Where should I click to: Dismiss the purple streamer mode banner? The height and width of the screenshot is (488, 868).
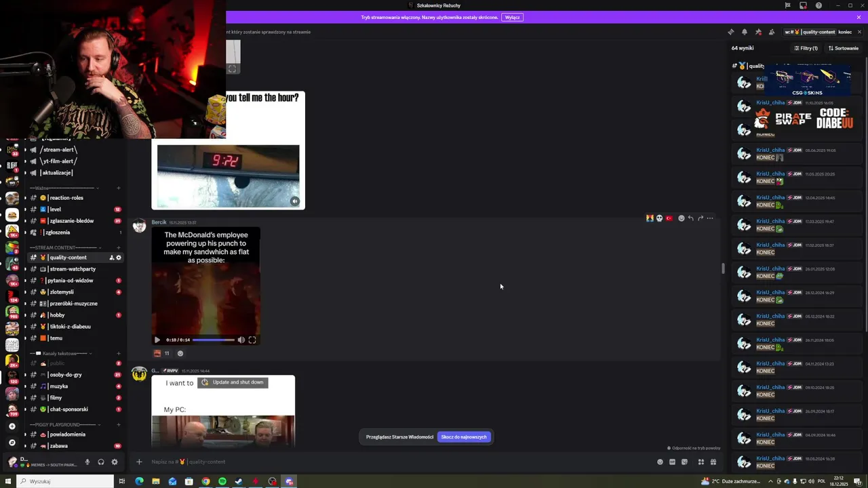pyautogui.click(x=859, y=17)
